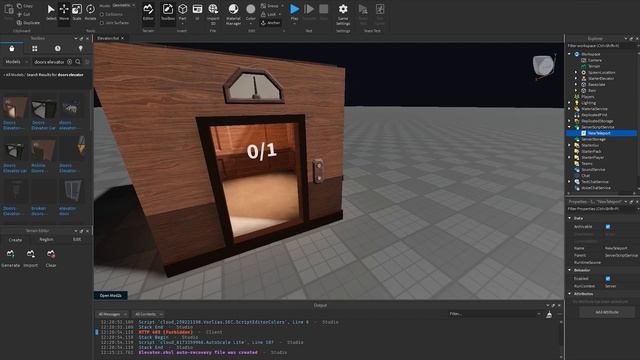The height and width of the screenshot is (360, 640).
Task: Click Cut in the Clipboard group
Action: click(23, 14)
